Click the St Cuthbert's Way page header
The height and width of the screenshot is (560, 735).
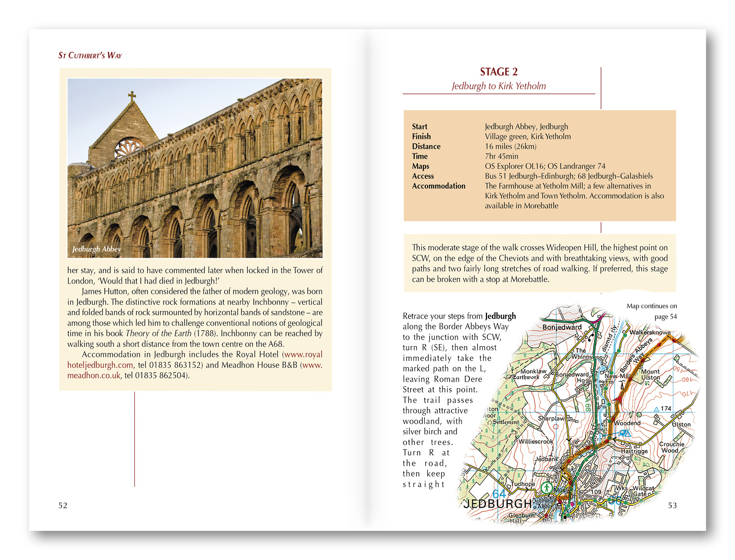90,55
